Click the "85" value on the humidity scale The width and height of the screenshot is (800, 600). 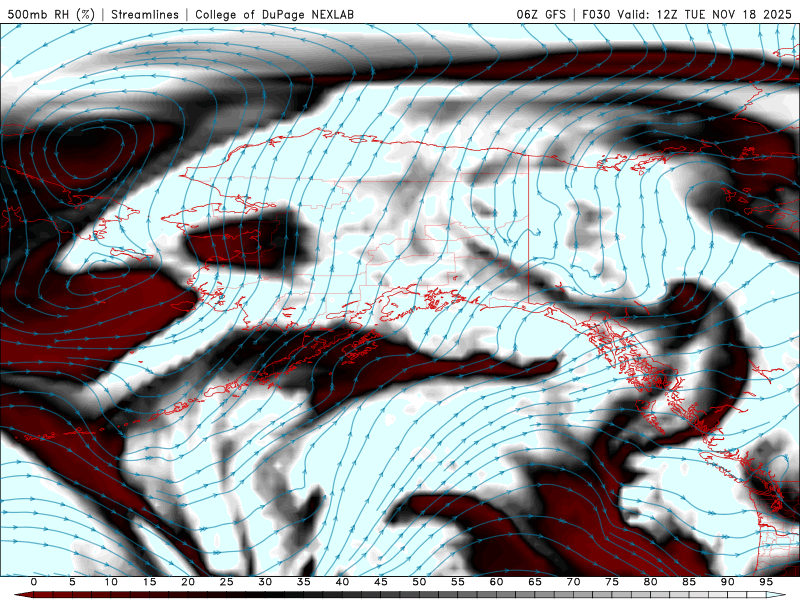click(x=689, y=582)
